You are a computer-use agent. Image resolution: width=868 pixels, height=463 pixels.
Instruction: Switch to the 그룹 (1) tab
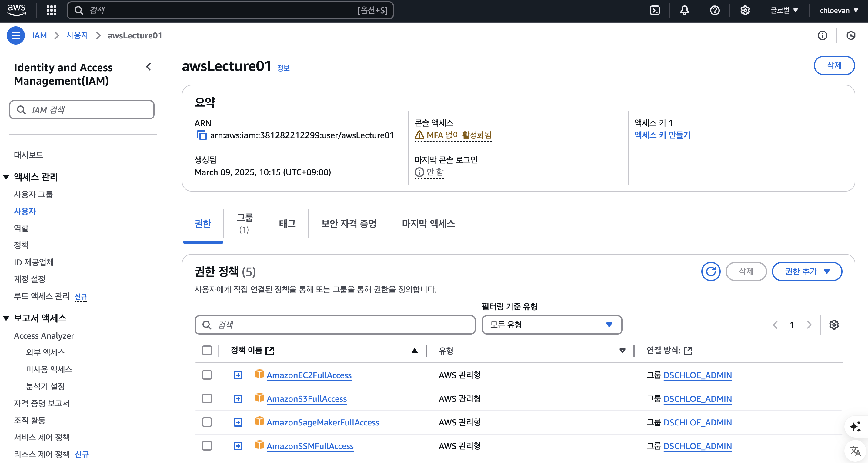coord(245,223)
